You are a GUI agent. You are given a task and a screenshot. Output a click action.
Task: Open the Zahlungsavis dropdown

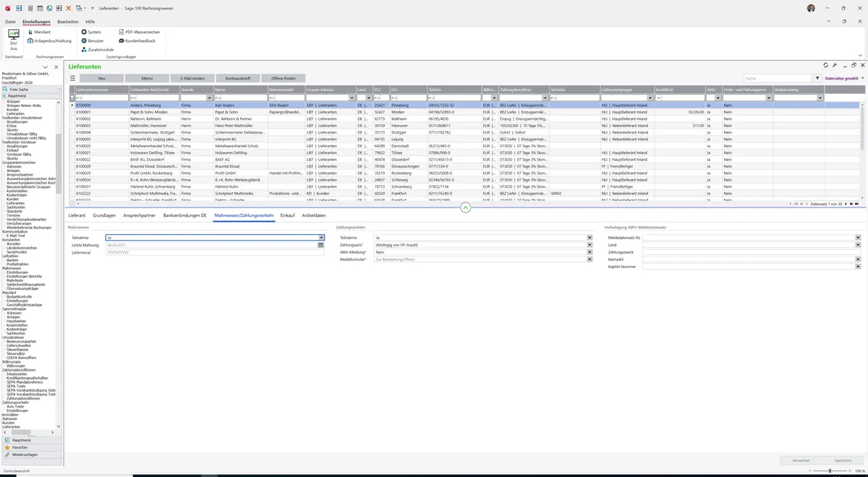590,245
